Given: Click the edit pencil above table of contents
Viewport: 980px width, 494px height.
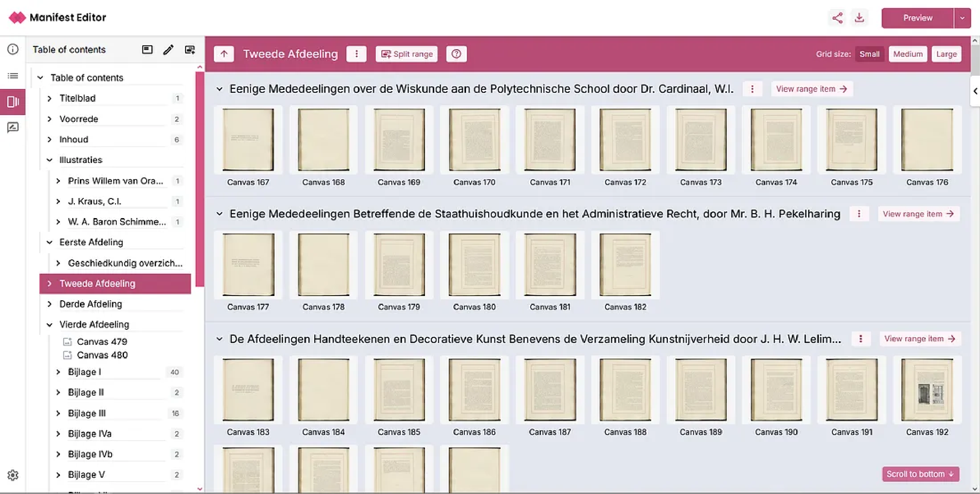Looking at the screenshot, I should coord(168,50).
